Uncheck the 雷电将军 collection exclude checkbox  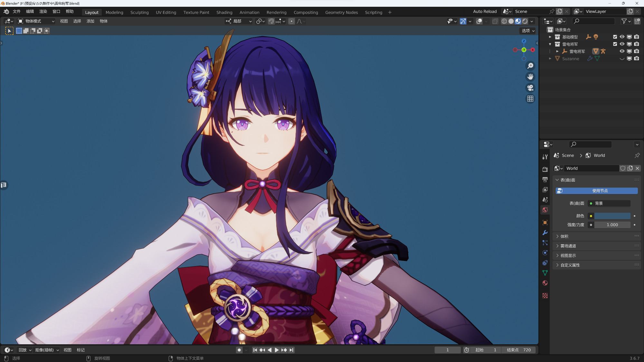[x=615, y=44]
